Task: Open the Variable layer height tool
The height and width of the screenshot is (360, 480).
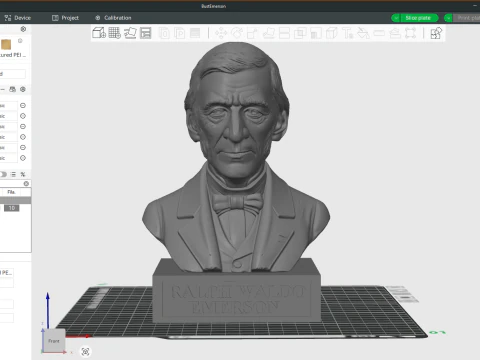Action: click(195, 33)
